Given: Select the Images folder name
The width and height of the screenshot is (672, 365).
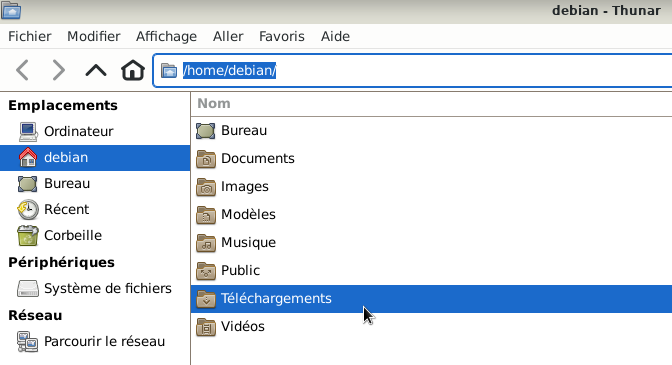Looking at the screenshot, I should click(245, 187).
